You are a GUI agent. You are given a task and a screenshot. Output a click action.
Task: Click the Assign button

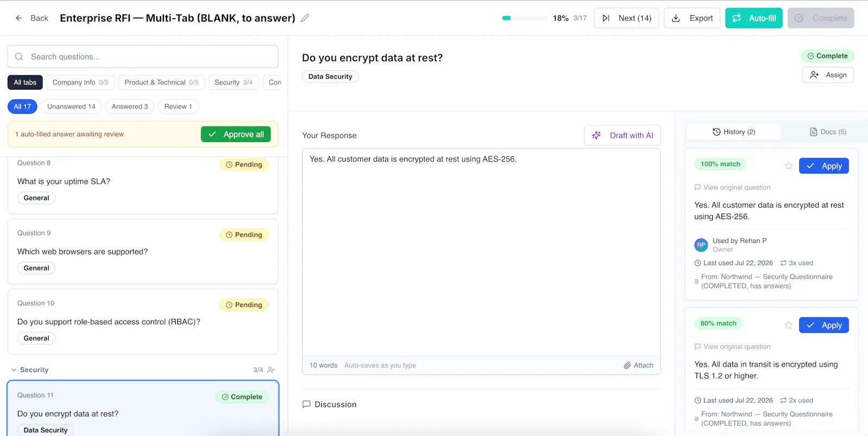click(x=828, y=75)
